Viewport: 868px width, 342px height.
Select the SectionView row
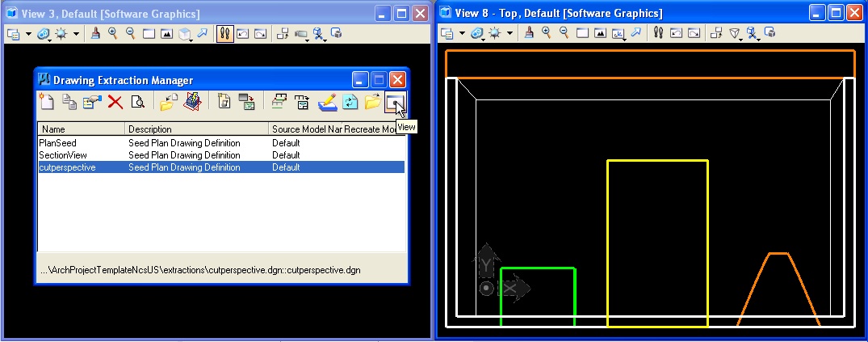(x=221, y=155)
